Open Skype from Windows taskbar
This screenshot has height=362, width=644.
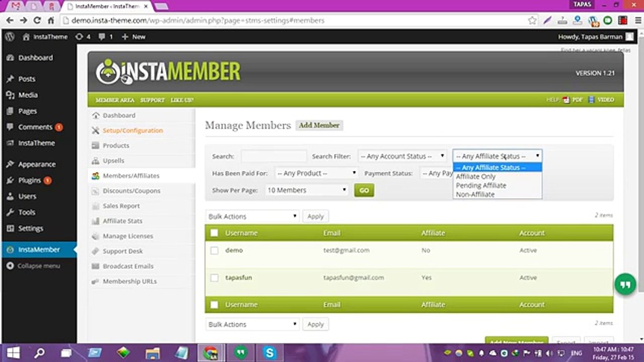pos(270,353)
